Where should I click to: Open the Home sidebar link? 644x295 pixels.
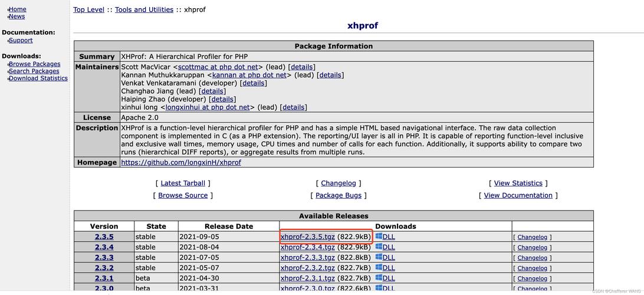[x=18, y=9]
